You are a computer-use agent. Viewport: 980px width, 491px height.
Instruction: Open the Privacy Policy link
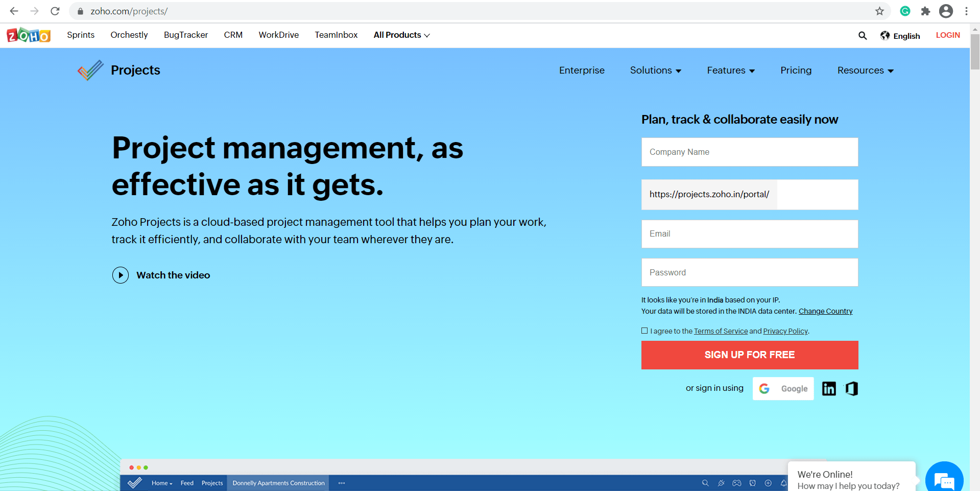785,331
